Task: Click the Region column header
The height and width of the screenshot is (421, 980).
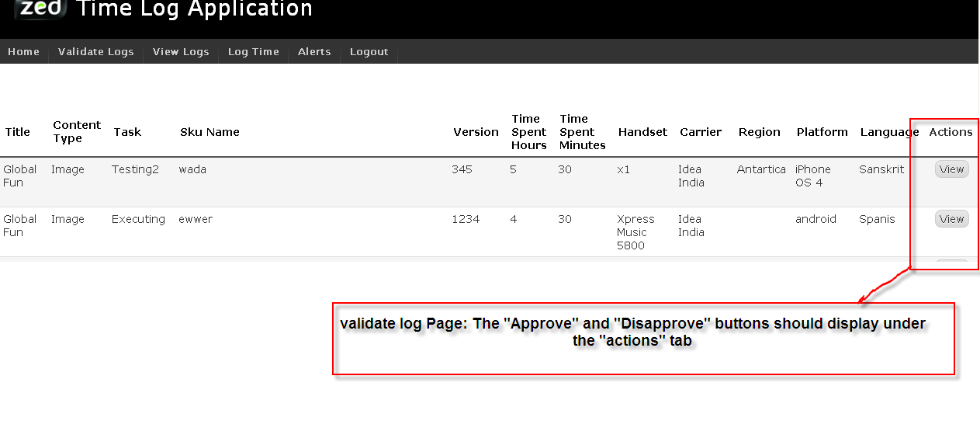Action: tap(760, 132)
